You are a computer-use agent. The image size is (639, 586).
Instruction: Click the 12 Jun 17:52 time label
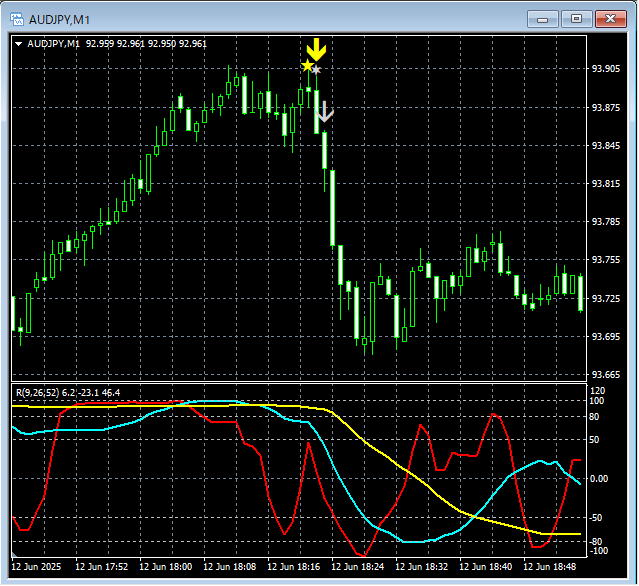point(102,567)
